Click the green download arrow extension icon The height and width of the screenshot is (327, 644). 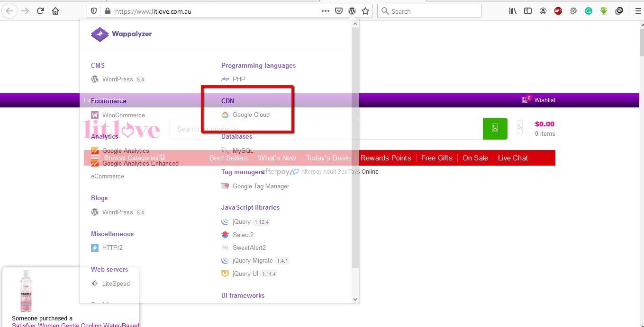tap(604, 11)
